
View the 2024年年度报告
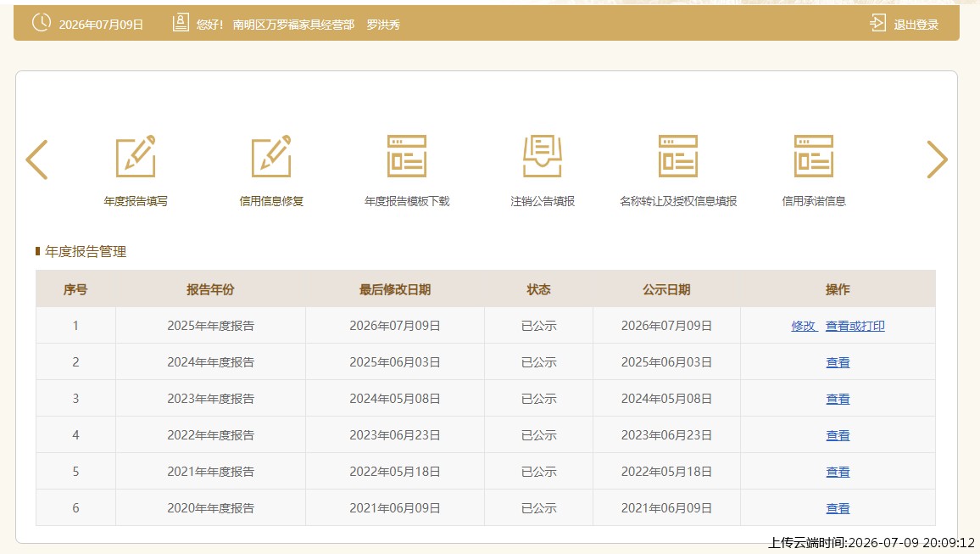838,362
